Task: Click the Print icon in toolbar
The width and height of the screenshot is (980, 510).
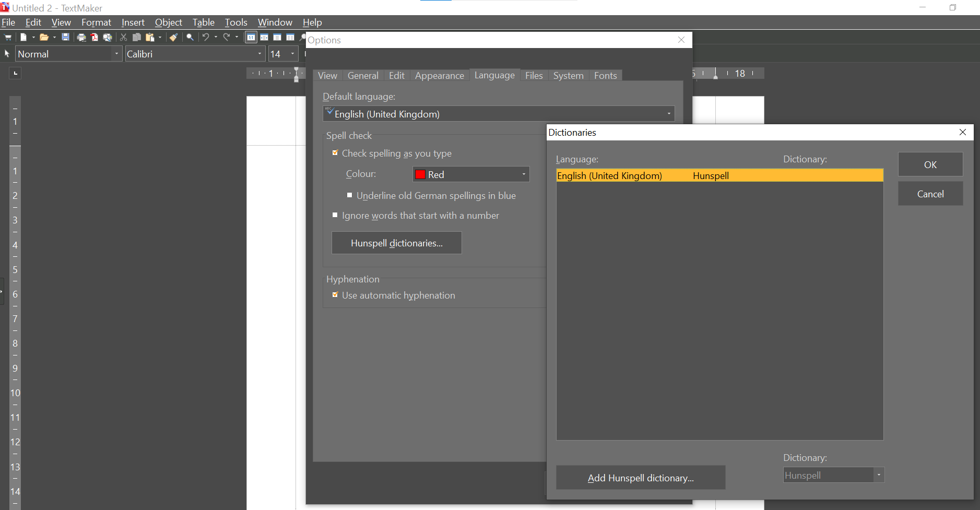Action: [x=81, y=37]
